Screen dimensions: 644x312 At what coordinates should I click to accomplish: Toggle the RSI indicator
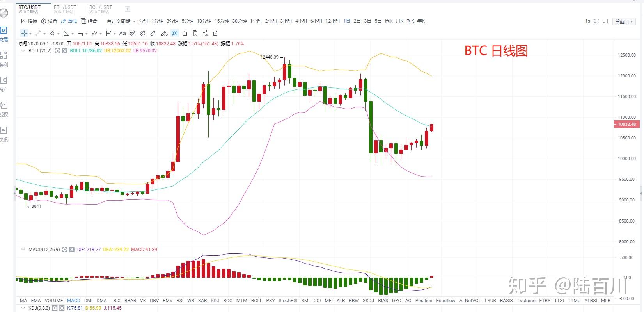click(x=180, y=301)
